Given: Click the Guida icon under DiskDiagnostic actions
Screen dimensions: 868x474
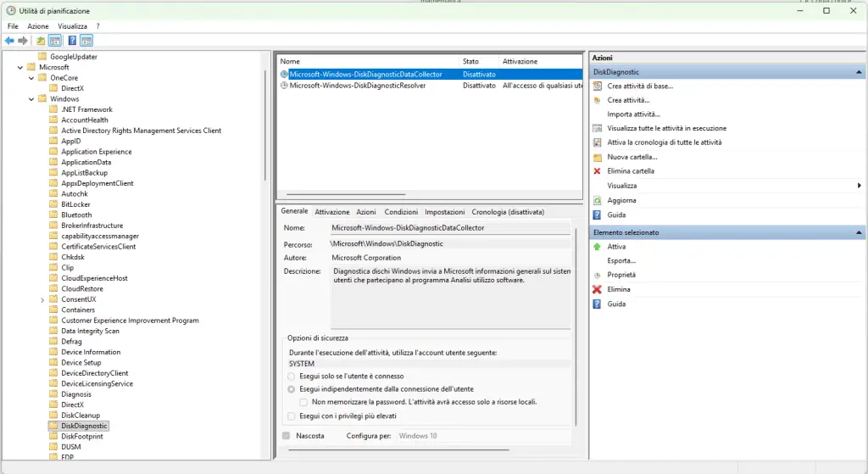Looking at the screenshot, I should (598, 215).
